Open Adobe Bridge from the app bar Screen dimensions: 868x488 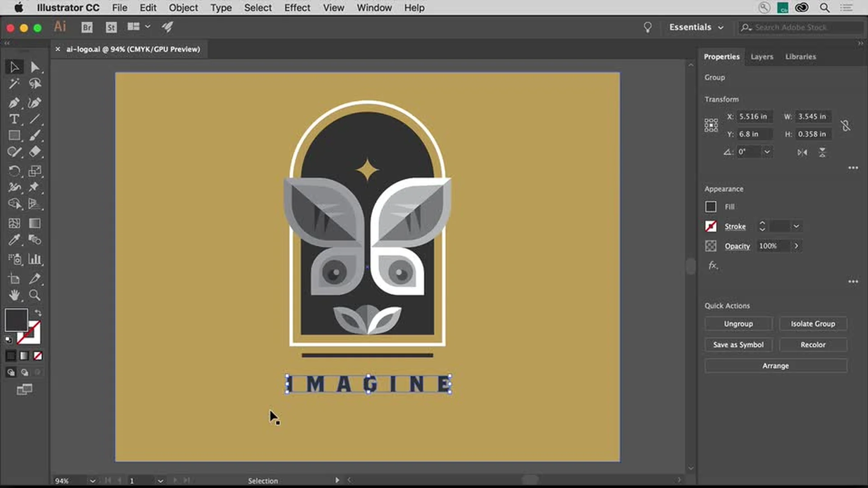tap(87, 28)
